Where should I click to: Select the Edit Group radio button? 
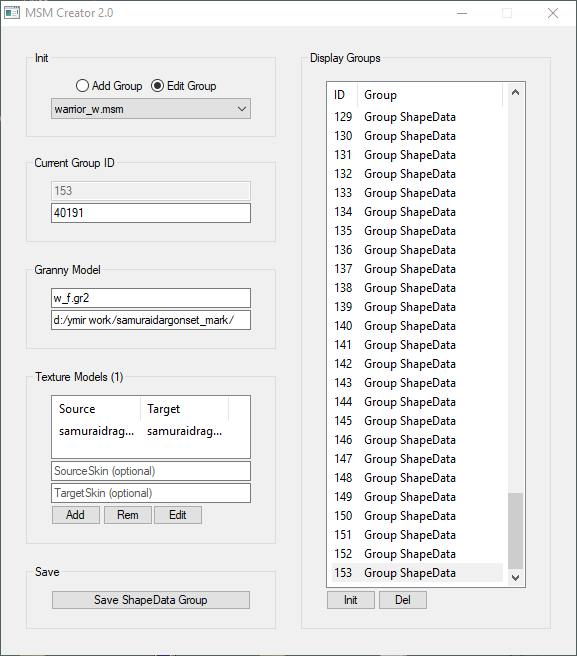(184, 86)
